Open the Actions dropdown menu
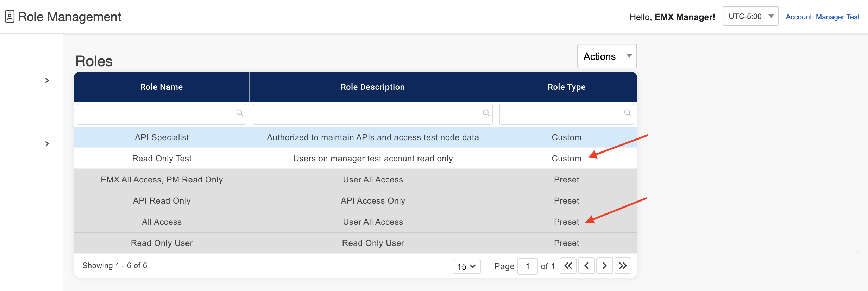Viewport: 868px width, 291px height. 607,56
